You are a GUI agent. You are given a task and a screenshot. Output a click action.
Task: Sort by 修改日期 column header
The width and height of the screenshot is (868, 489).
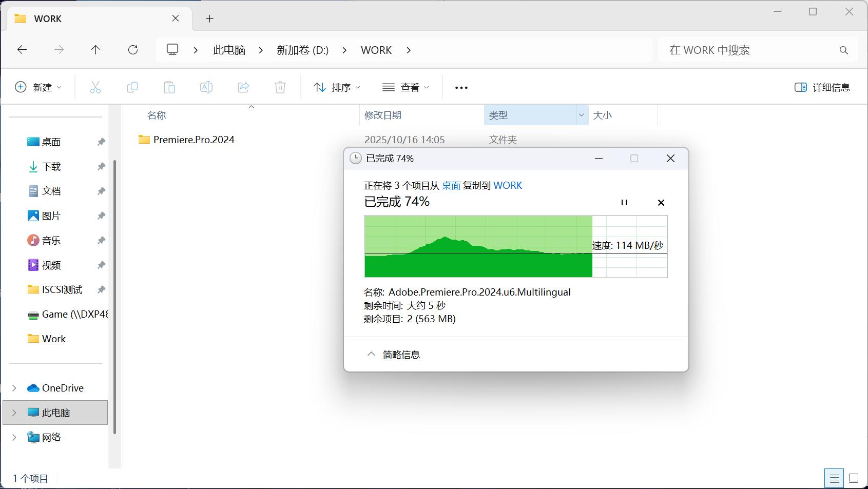[383, 115]
